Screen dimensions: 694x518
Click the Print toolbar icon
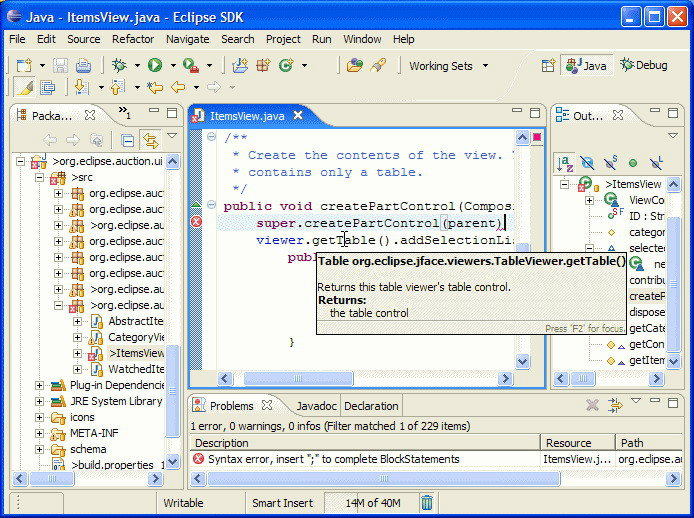83,66
